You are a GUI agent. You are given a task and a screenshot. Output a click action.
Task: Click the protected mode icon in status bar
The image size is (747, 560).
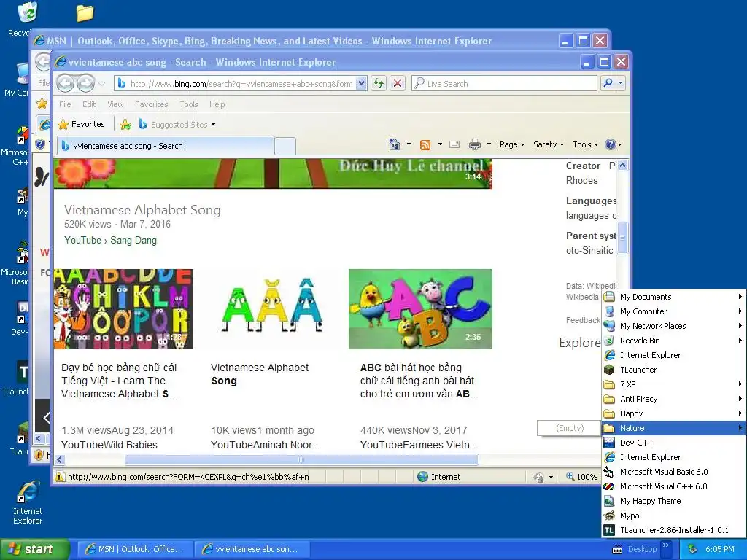click(538, 477)
